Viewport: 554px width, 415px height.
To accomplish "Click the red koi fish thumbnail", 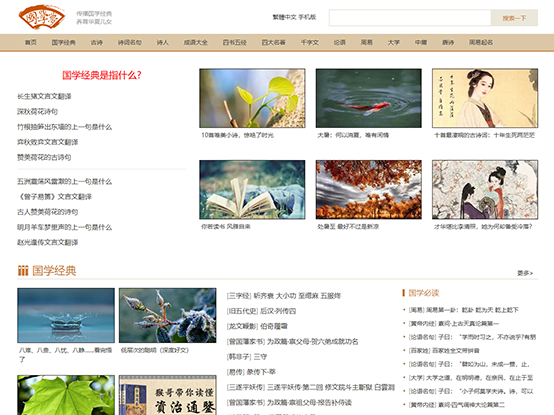I will click(x=369, y=98).
